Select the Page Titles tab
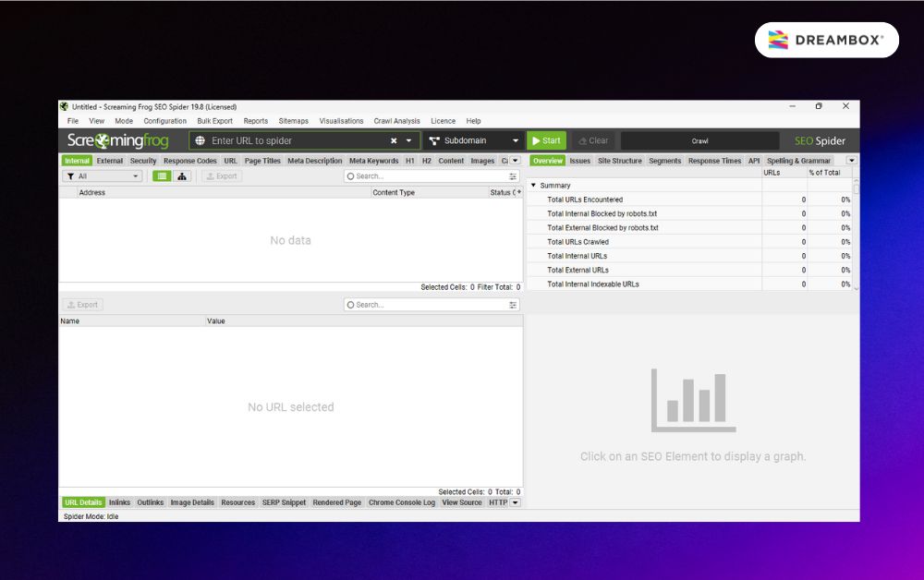The width and height of the screenshot is (924, 580). point(262,161)
